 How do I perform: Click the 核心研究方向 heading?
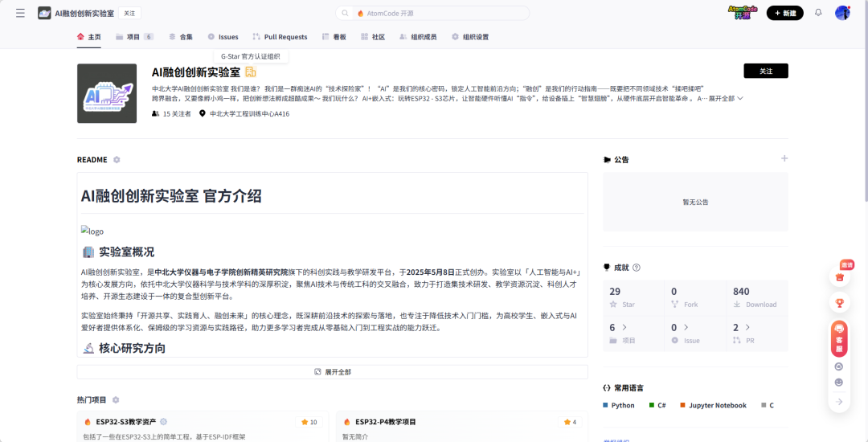pyautogui.click(x=132, y=348)
